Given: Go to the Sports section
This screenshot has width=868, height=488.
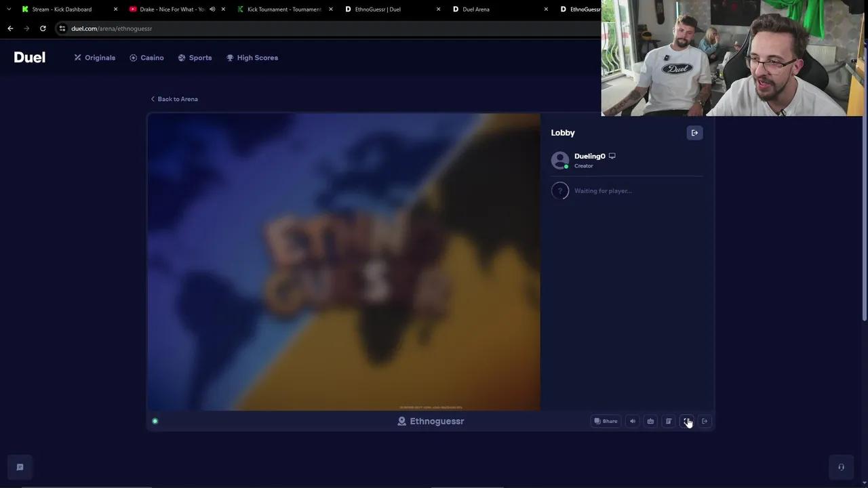Looking at the screenshot, I should tap(195, 58).
